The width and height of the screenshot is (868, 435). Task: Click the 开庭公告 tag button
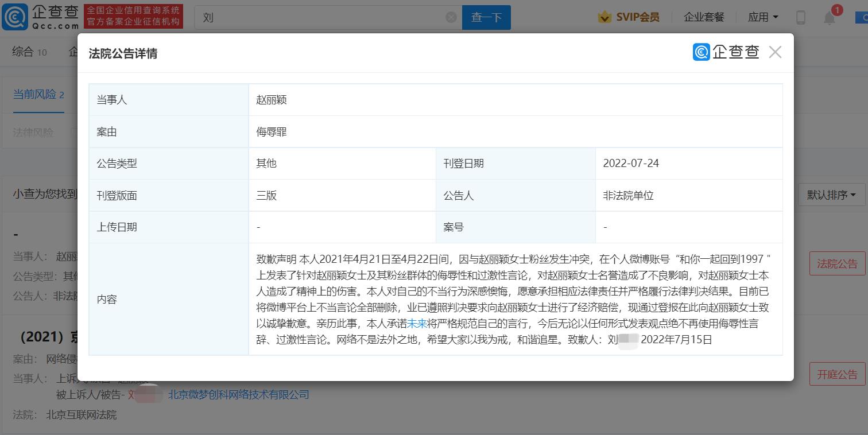pos(837,375)
